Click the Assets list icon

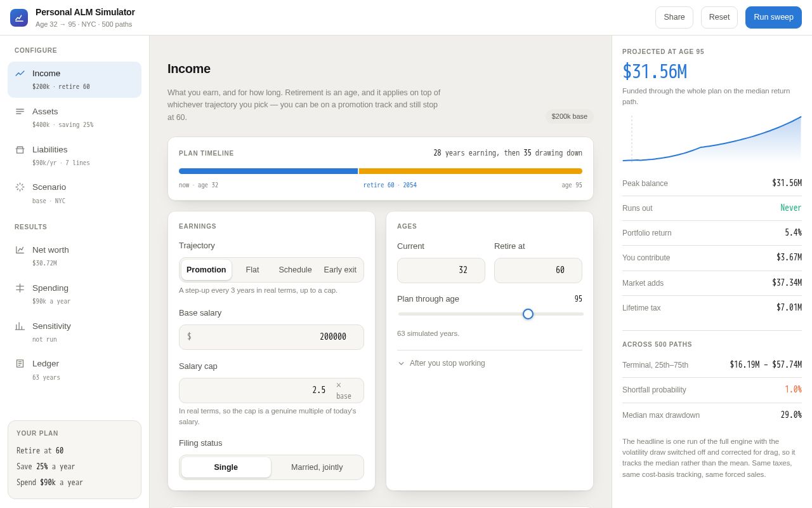[x=20, y=111]
